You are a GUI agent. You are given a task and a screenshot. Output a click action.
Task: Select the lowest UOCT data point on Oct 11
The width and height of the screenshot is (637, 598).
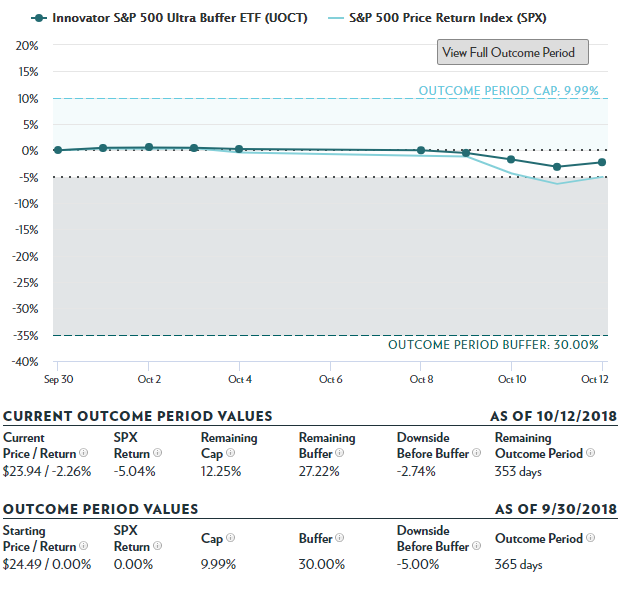(557, 167)
